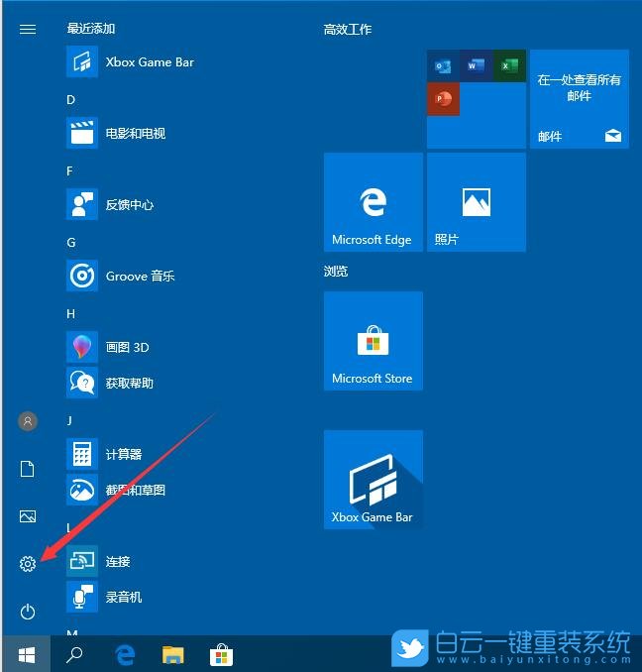
Task: Click the 浏览 group title
Action: (x=335, y=271)
